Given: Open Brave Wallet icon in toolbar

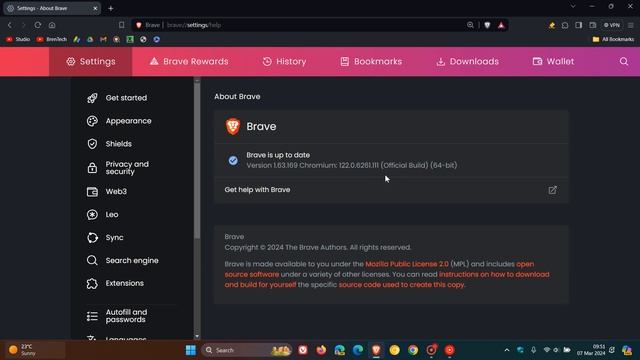Looking at the screenshot, I should (593, 25).
